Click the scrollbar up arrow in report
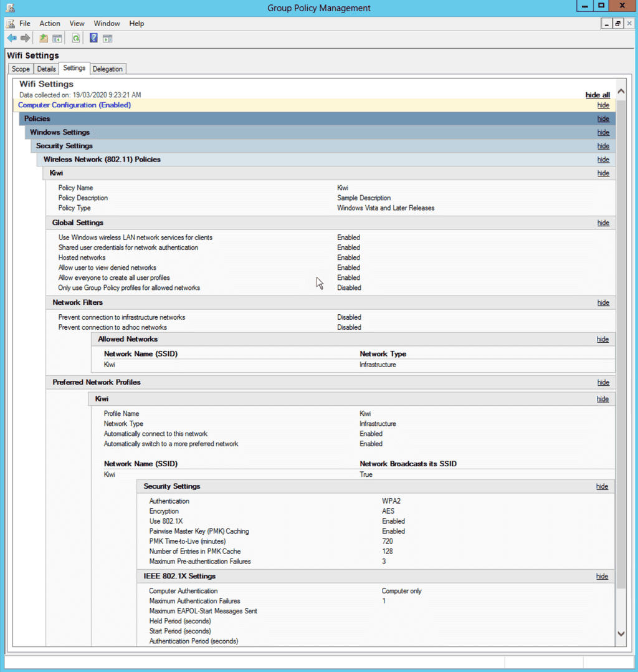This screenshot has width=638, height=672. (x=621, y=91)
